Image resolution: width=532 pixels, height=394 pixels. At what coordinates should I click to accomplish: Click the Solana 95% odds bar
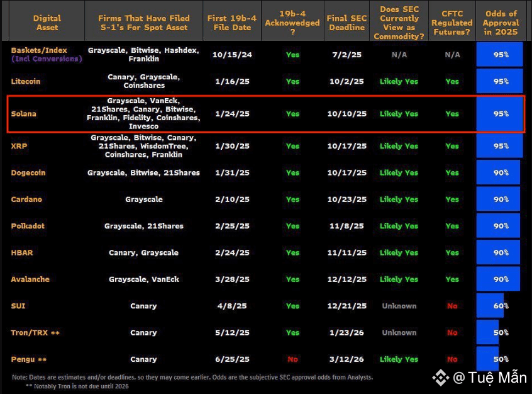click(x=499, y=114)
